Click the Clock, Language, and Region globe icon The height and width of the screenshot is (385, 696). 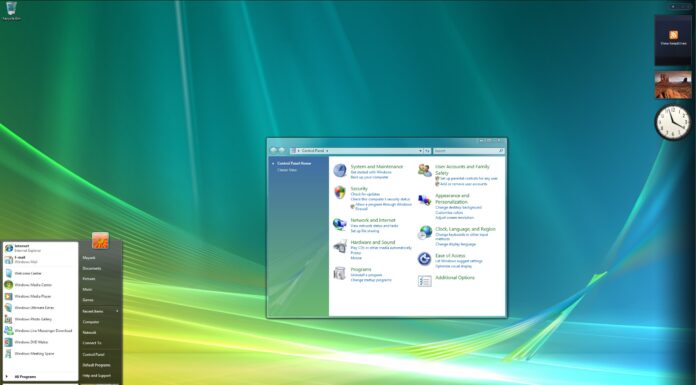click(x=425, y=233)
